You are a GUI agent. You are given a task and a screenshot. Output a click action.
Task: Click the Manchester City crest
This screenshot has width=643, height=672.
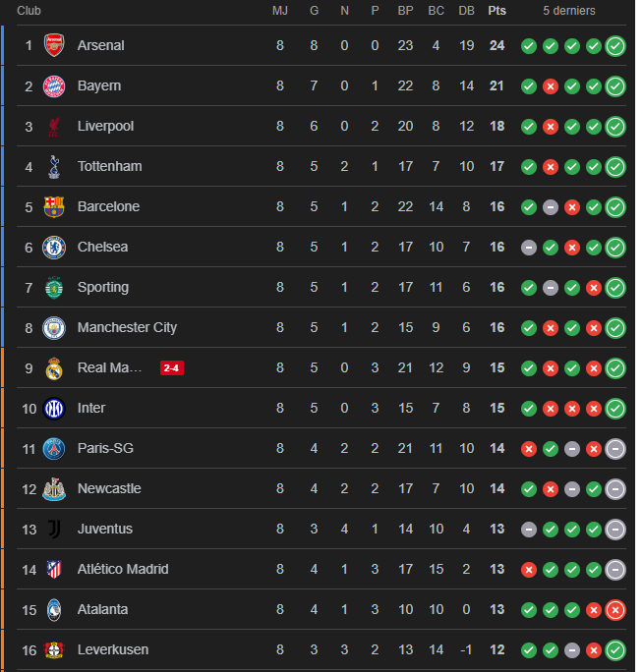tap(54, 327)
